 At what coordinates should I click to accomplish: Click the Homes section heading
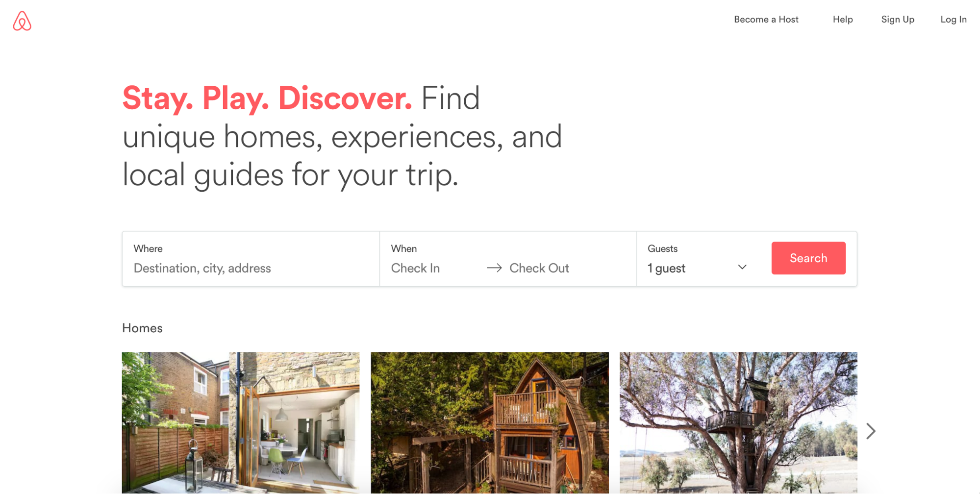coord(142,328)
